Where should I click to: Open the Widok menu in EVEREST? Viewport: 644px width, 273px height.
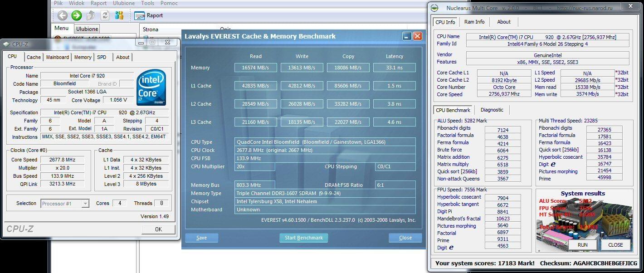77,3
